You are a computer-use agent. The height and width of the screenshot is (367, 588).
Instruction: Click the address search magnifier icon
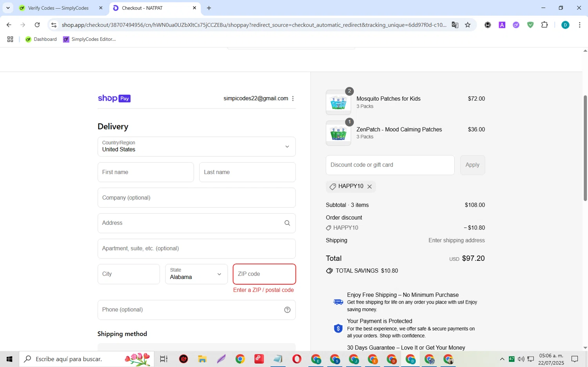287,223
